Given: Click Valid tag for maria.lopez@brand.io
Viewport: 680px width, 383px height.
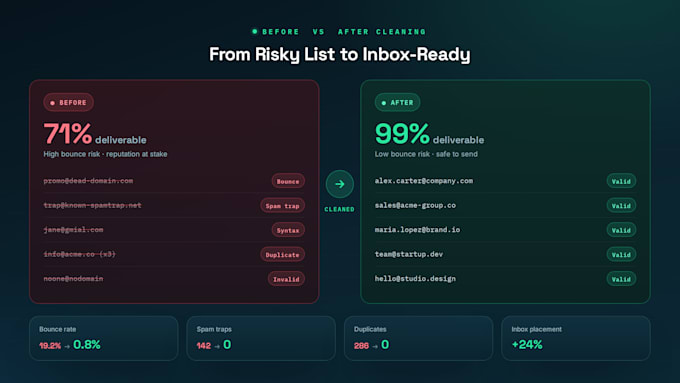Looking at the screenshot, I should 621,230.
